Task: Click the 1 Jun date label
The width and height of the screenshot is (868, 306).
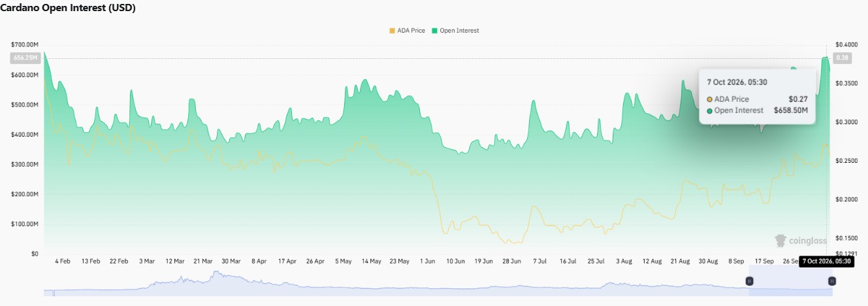Action: [x=428, y=261]
